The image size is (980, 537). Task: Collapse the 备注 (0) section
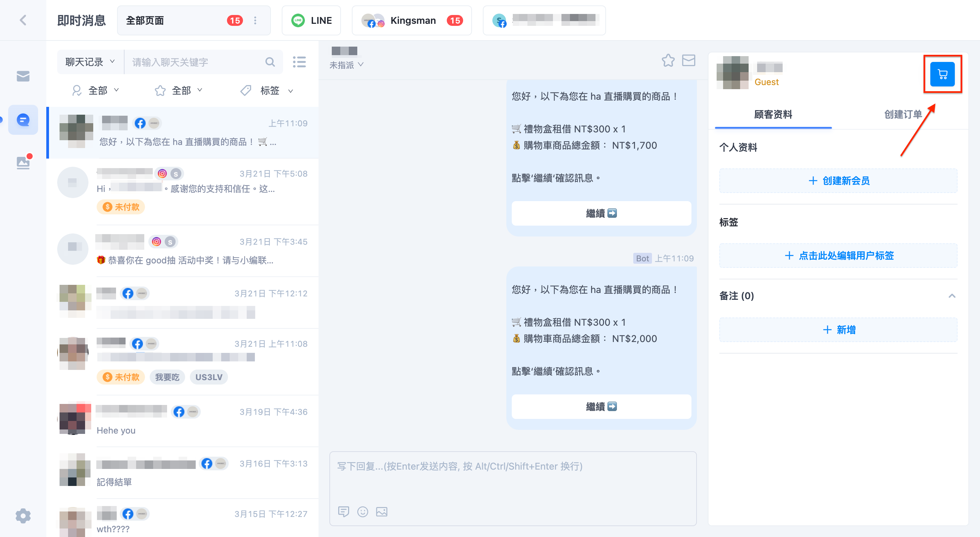pyautogui.click(x=952, y=296)
